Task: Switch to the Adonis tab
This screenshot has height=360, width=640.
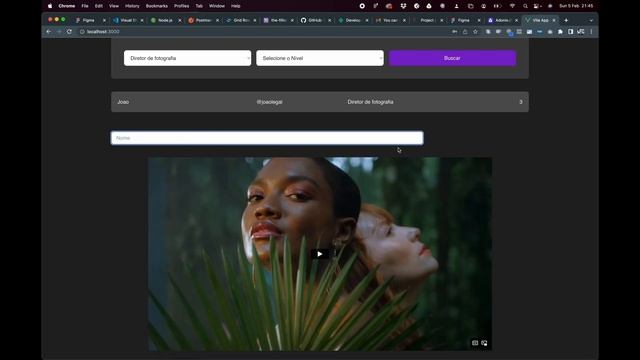Action: pyautogui.click(x=502, y=20)
